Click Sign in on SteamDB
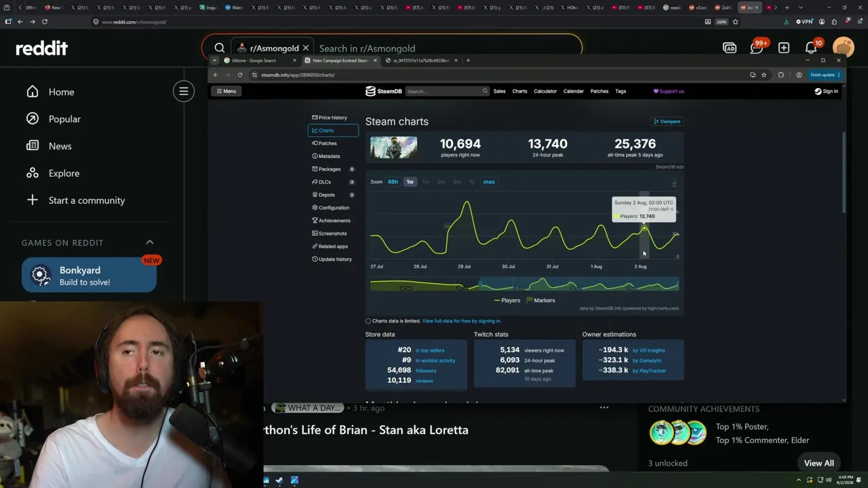This screenshot has height=488, width=868. tap(827, 91)
